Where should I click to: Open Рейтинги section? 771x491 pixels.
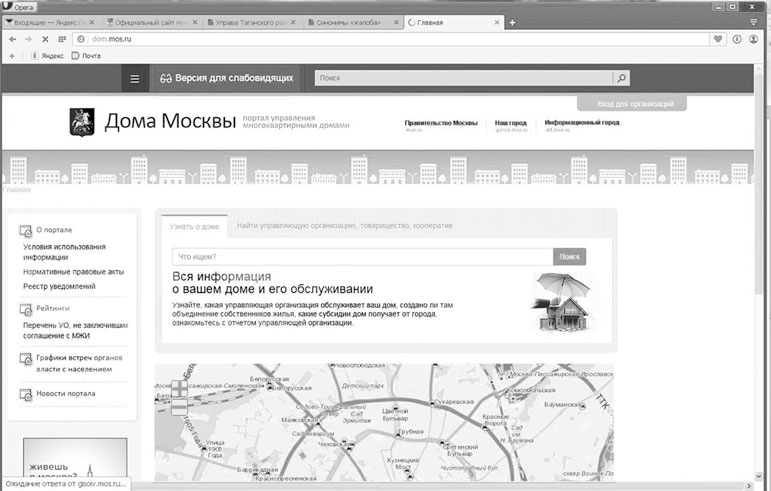53,308
